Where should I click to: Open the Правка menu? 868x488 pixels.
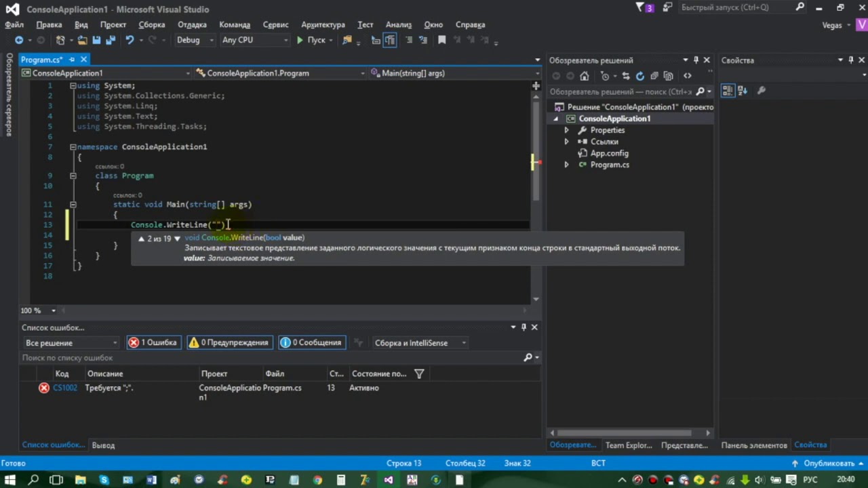coord(49,24)
